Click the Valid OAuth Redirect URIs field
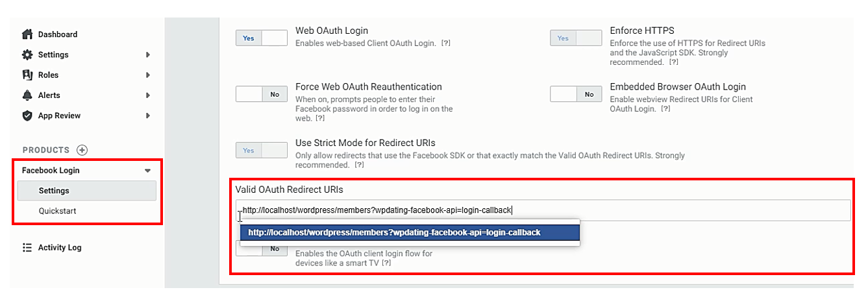Viewport: 868px width, 303px height. tap(543, 210)
